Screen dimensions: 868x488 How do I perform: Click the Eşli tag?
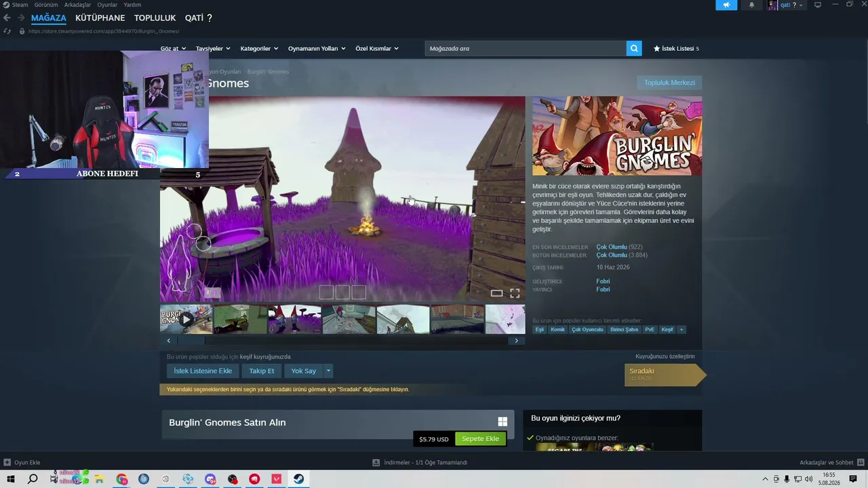(540, 329)
